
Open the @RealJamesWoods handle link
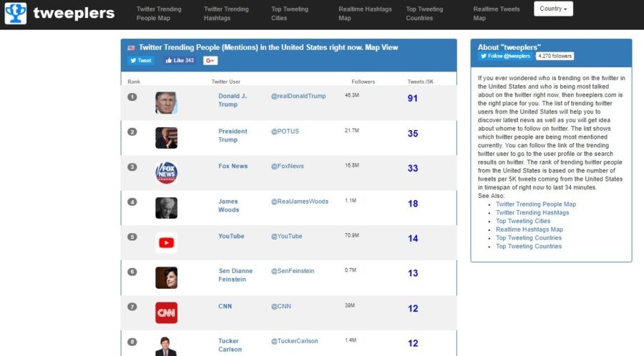pos(299,202)
